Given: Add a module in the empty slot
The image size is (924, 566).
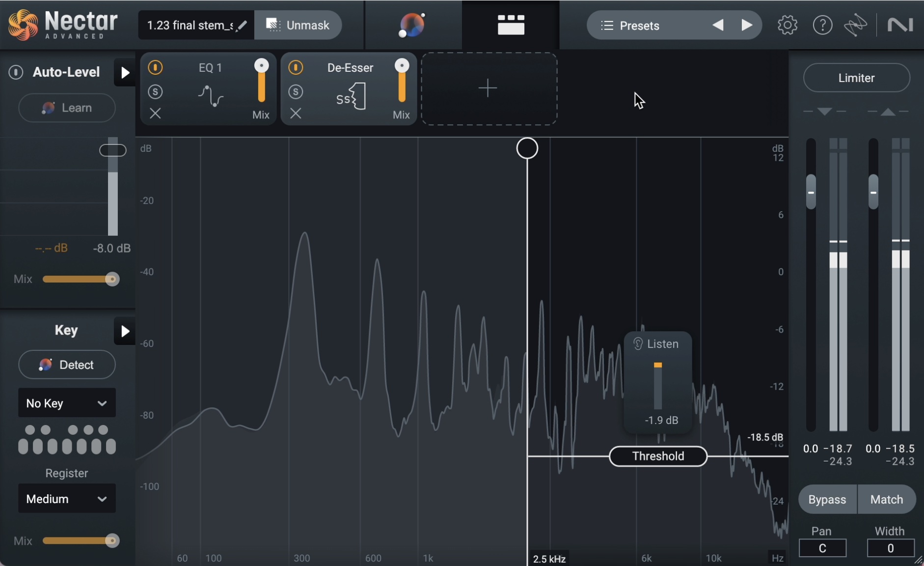Looking at the screenshot, I should (x=489, y=89).
